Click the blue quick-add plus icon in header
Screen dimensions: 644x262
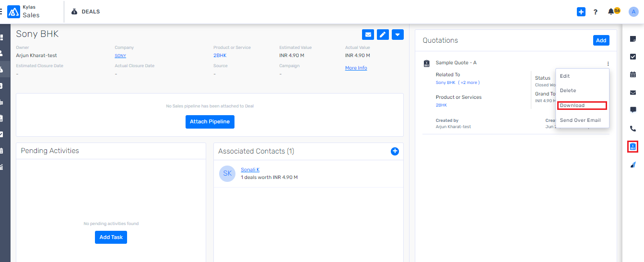pos(581,12)
